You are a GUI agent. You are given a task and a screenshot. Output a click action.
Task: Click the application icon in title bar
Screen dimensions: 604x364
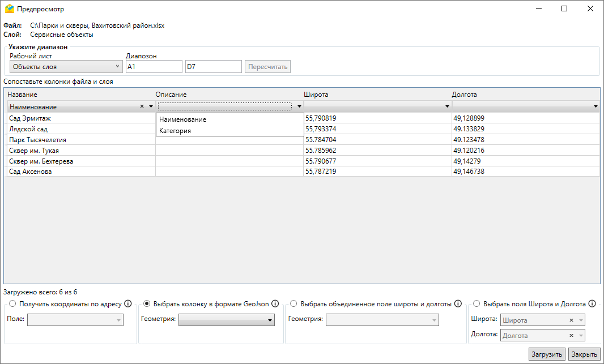coord(9,9)
